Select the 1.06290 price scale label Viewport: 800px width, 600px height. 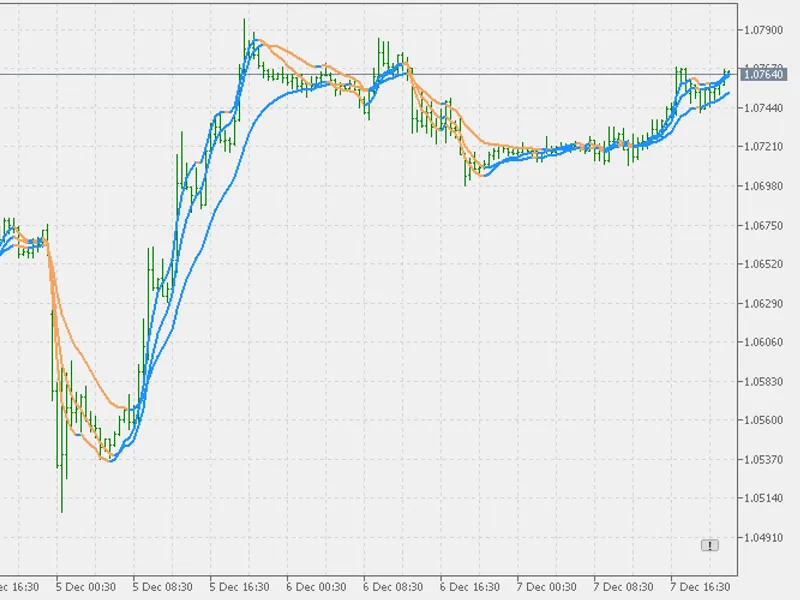pyautogui.click(x=763, y=304)
